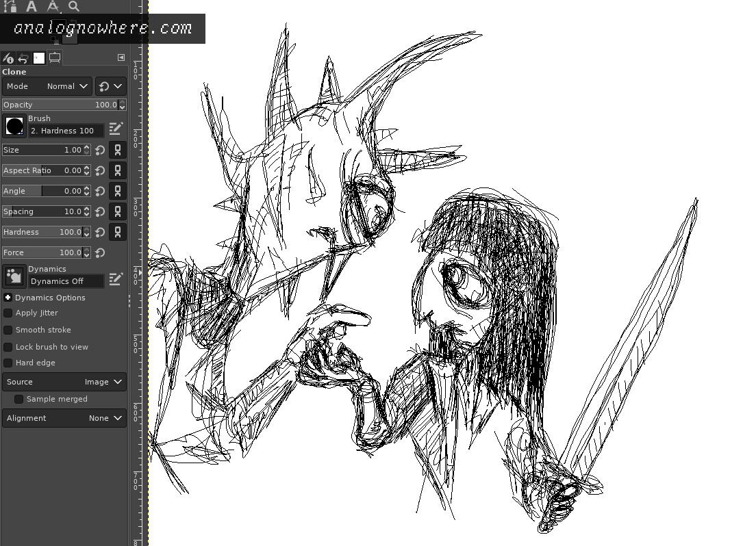Click the Dynamics picker button

pos(14,276)
